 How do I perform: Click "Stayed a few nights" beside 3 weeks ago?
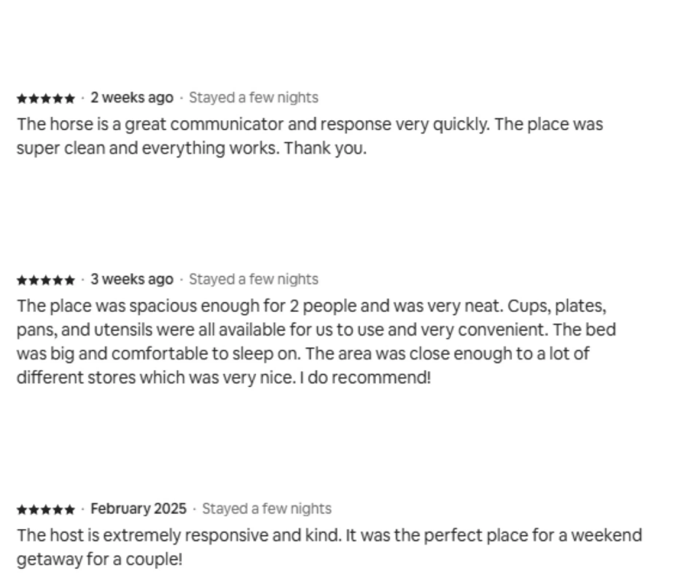[253, 279]
